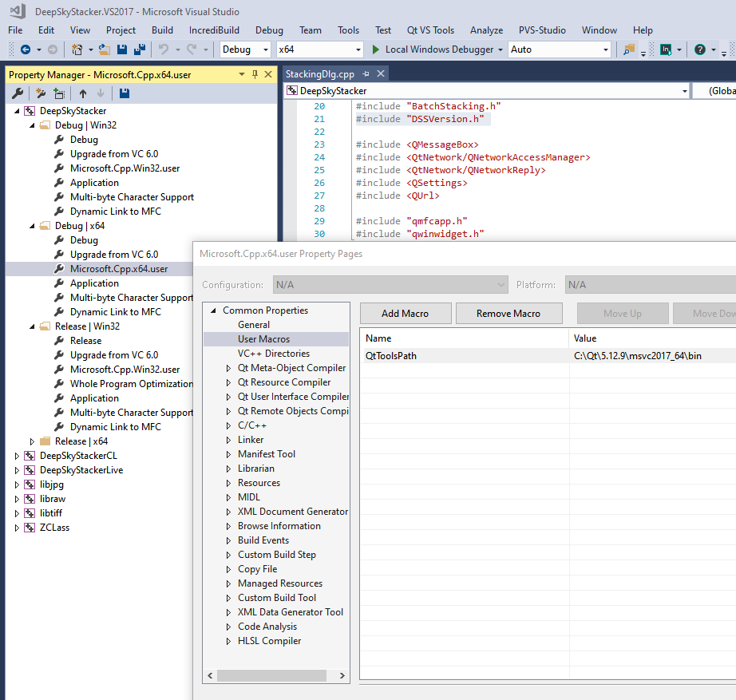
Task: Expand the Release | x64 folder
Action: coord(32,441)
